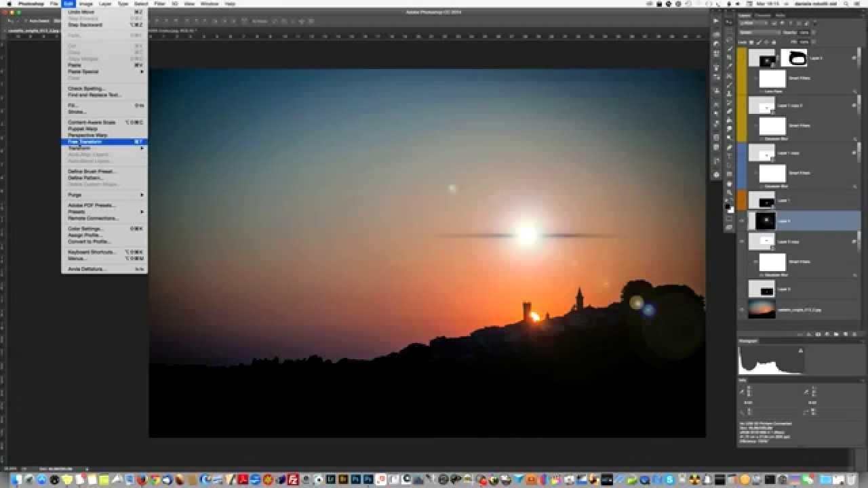Choose Content-Aware Scale in Edit menu

[x=104, y=122]
